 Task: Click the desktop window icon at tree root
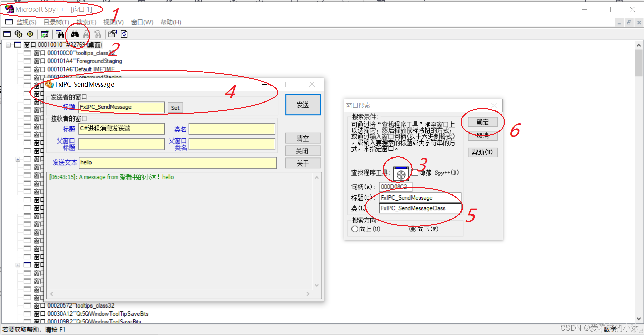18,45
